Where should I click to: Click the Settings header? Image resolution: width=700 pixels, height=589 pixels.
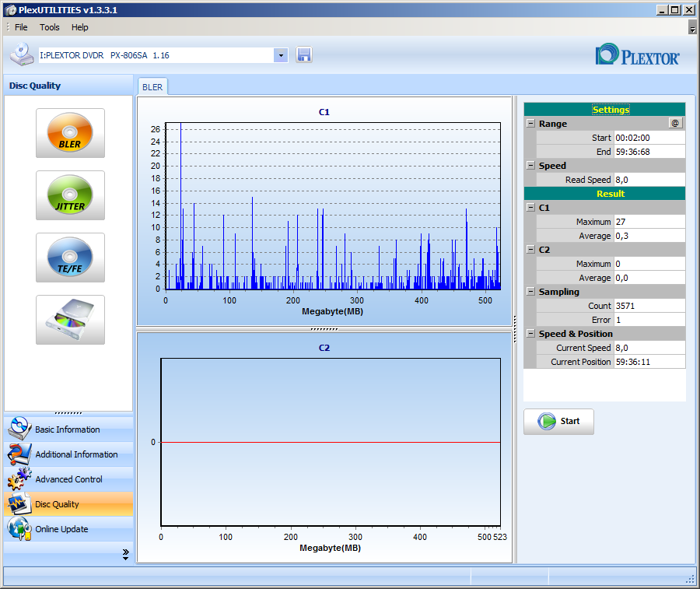[611, 110]
